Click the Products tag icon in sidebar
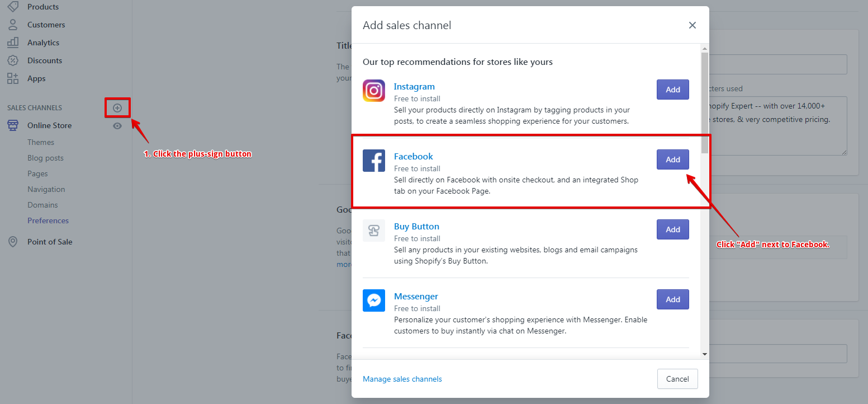 pyautogui.click(x=13, y=7)
